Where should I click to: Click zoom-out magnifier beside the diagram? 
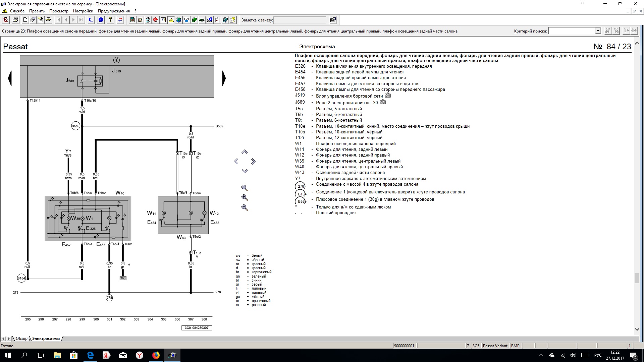(245, 208)
